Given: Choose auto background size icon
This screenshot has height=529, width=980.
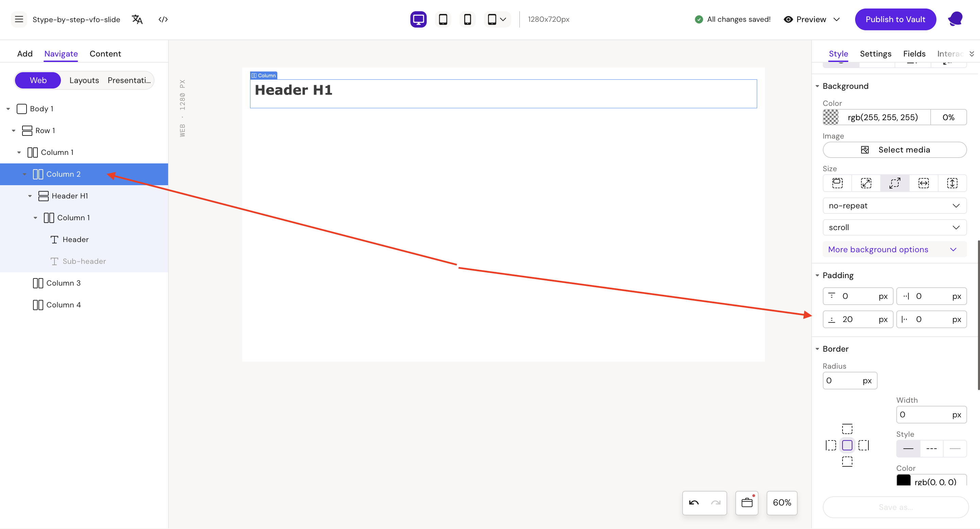Looking at the screenshot, I should (837, 183).
